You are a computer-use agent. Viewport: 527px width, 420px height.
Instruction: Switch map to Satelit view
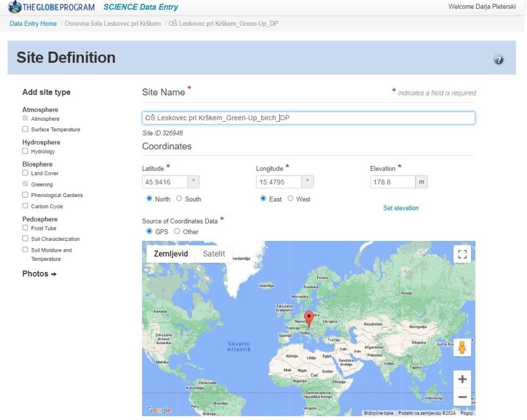coord(213,254)
